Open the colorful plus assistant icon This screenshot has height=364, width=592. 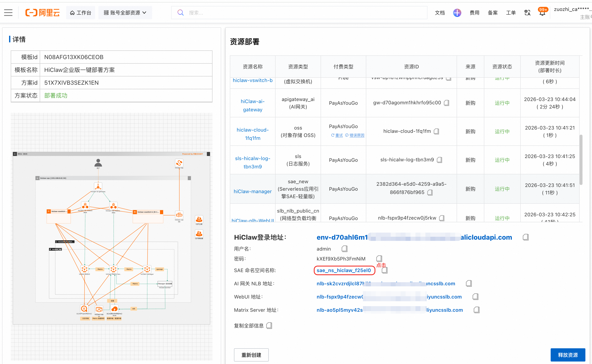click(457, 13)
